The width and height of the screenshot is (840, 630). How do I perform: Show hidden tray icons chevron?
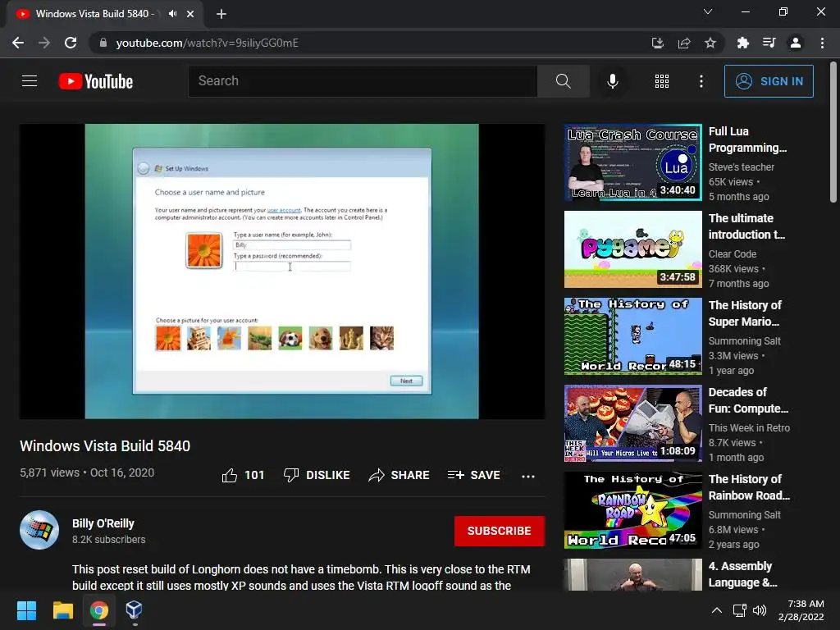tap(717, 610)
